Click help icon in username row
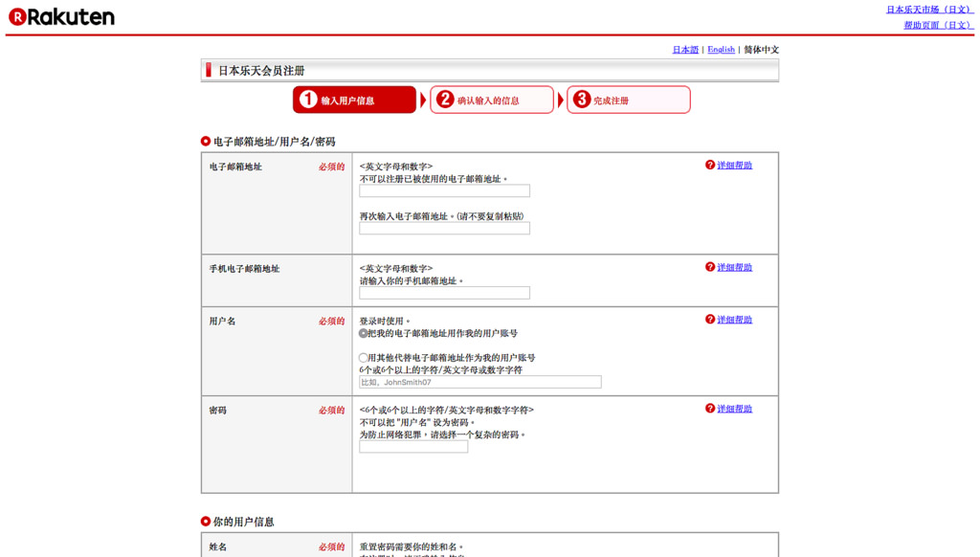This screenshot has height=557, width=980. point(710,320)
